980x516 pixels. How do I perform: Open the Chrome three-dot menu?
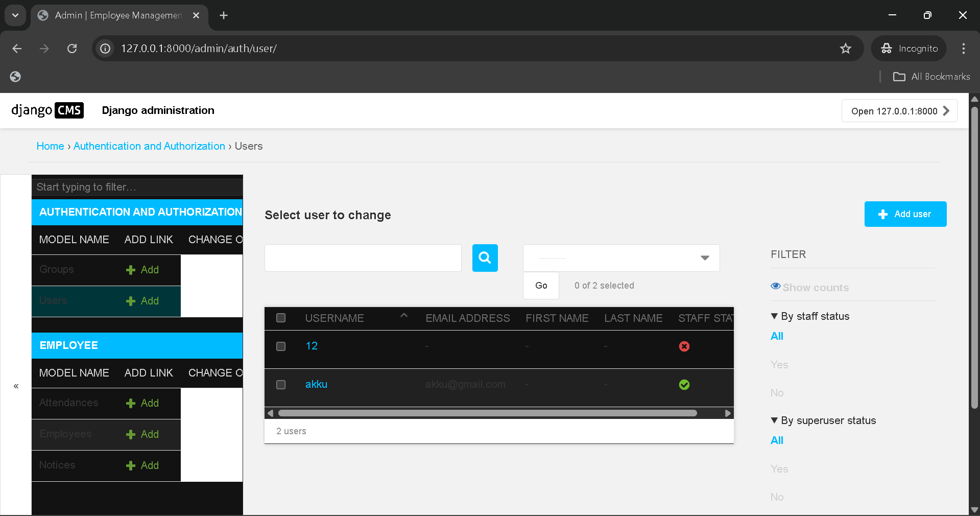click(x=963, y=49)
